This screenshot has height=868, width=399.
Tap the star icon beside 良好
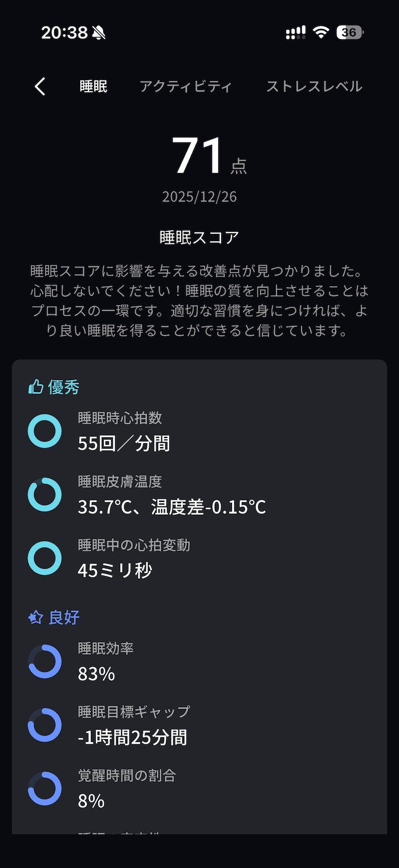pos(36,618)
